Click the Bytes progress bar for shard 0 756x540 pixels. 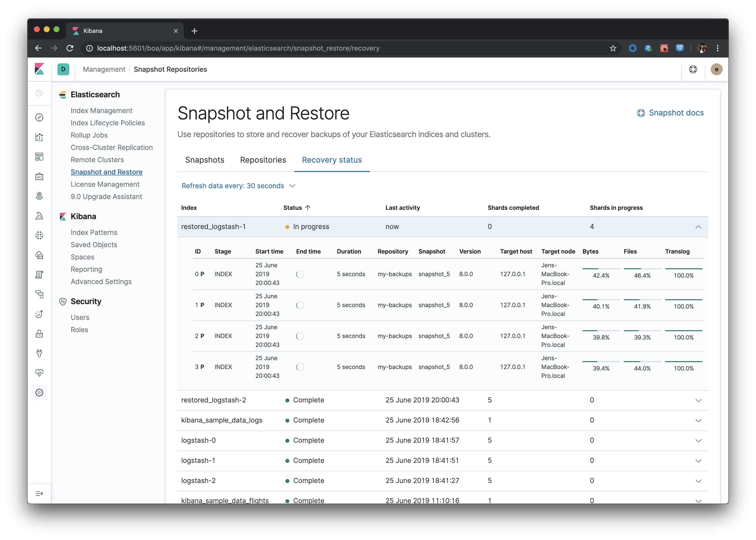[x=601, y=269]
